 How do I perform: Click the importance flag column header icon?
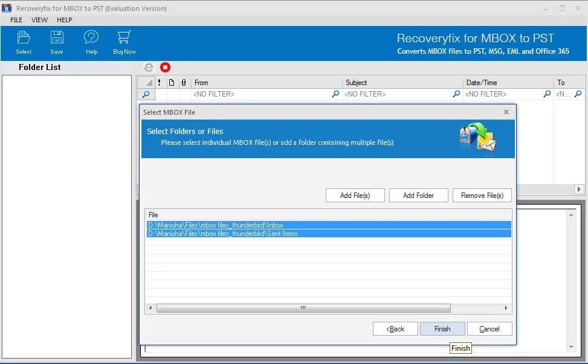tap(160, 82)
